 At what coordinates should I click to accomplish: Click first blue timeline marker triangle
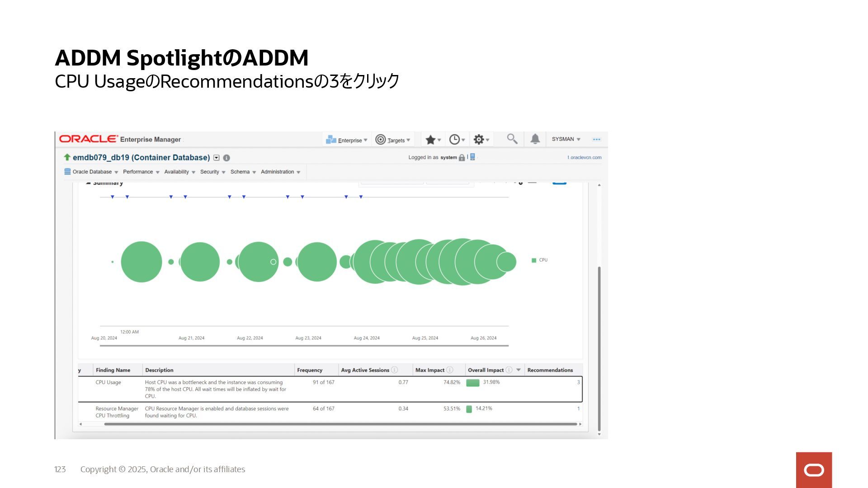click(x=113, y=197)
